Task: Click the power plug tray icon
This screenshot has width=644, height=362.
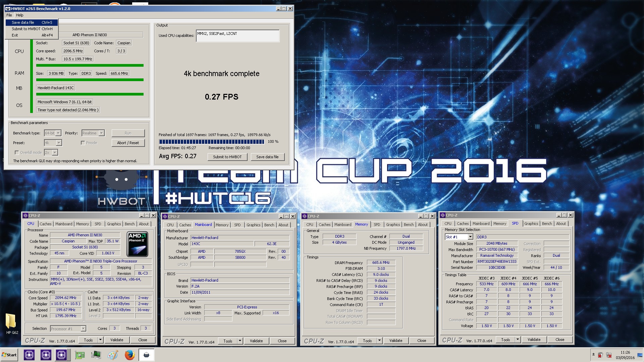Action: click(x=600, y=355)
